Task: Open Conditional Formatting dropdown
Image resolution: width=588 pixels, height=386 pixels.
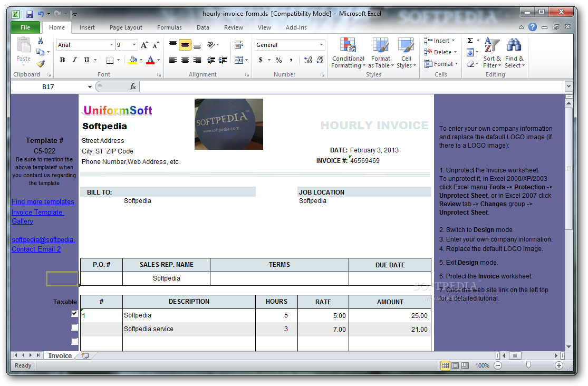Action: coord(348,53)
